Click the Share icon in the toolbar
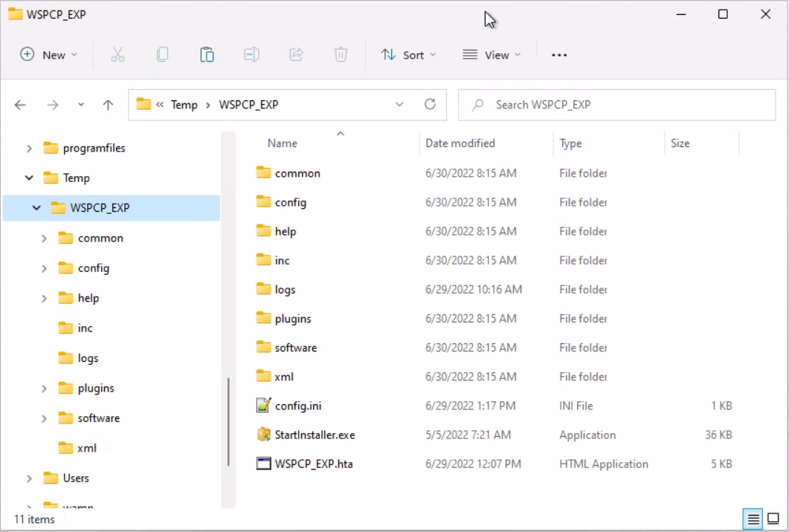The width and height of the screenshot is (789, 532). coord(296,54)
